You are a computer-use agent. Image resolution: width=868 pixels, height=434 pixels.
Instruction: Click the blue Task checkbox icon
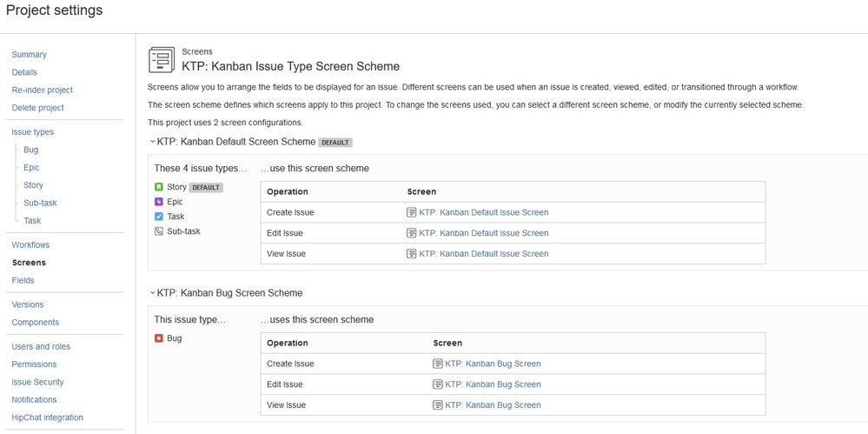click(x=159, y=217)
